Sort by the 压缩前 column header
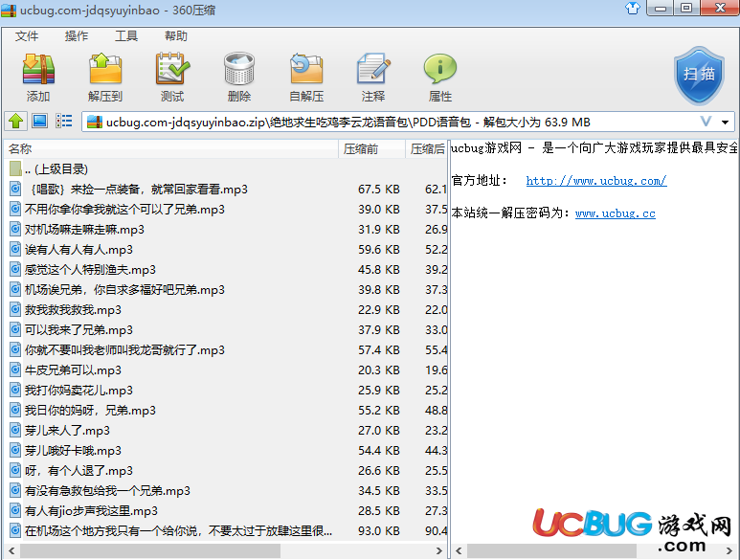Screen dimensions: 740x560 point(371,149)
